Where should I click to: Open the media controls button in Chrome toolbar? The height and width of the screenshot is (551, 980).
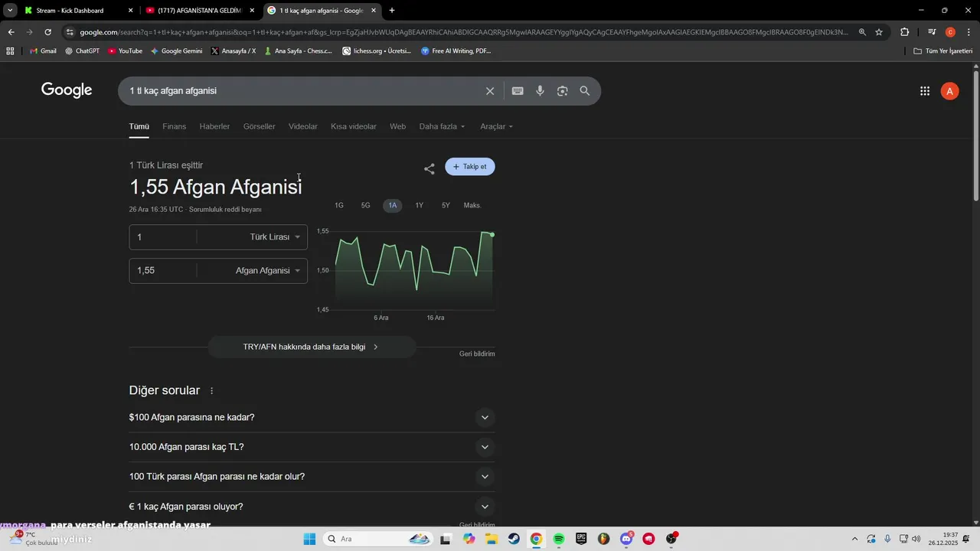(x=932, y=32)
